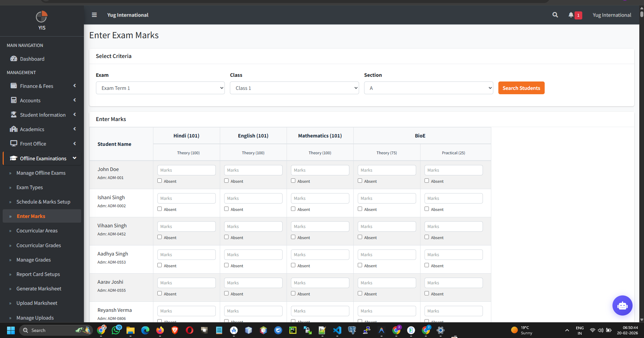Open Exam Types from sidebar
Viewport: 644px width, 338px height.
(x=30, y=187)
